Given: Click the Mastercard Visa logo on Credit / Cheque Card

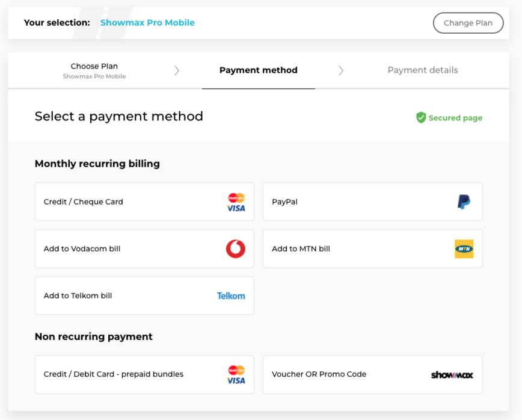Looking at the screenshot, I should pos(236,202).
